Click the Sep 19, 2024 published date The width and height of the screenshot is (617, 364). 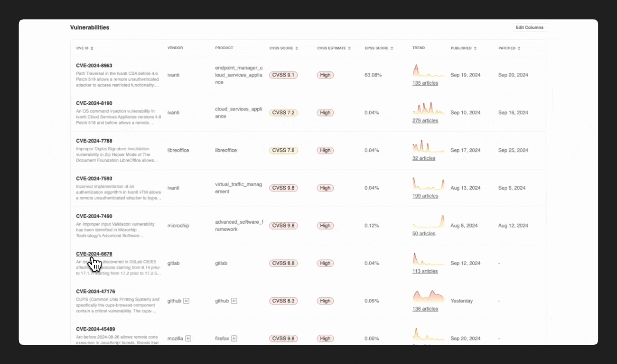tap(465, 75)
